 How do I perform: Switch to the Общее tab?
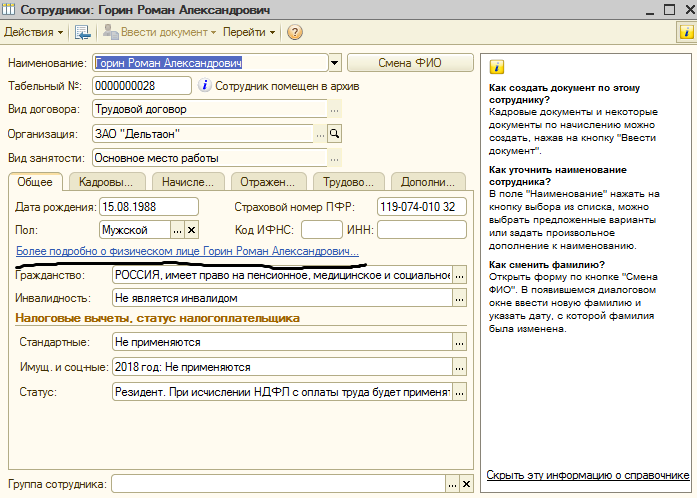(x=35, y=182)
